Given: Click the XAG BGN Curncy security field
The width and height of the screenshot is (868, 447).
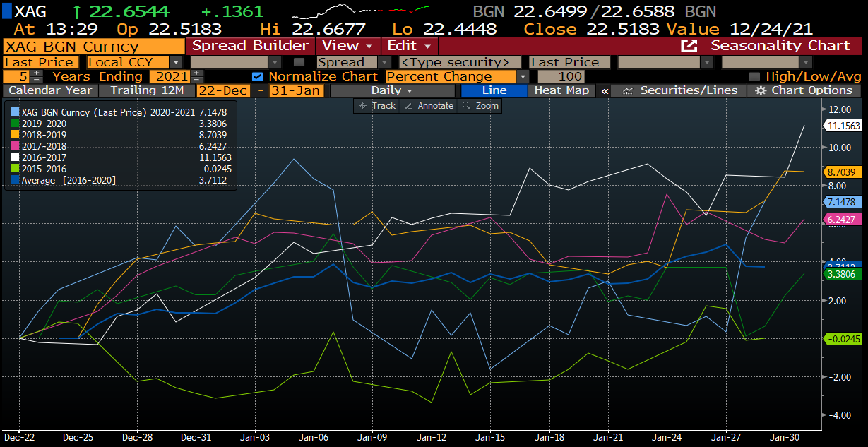Looking at the screenshot, I should pyautogui.click(x=93, y=46).
